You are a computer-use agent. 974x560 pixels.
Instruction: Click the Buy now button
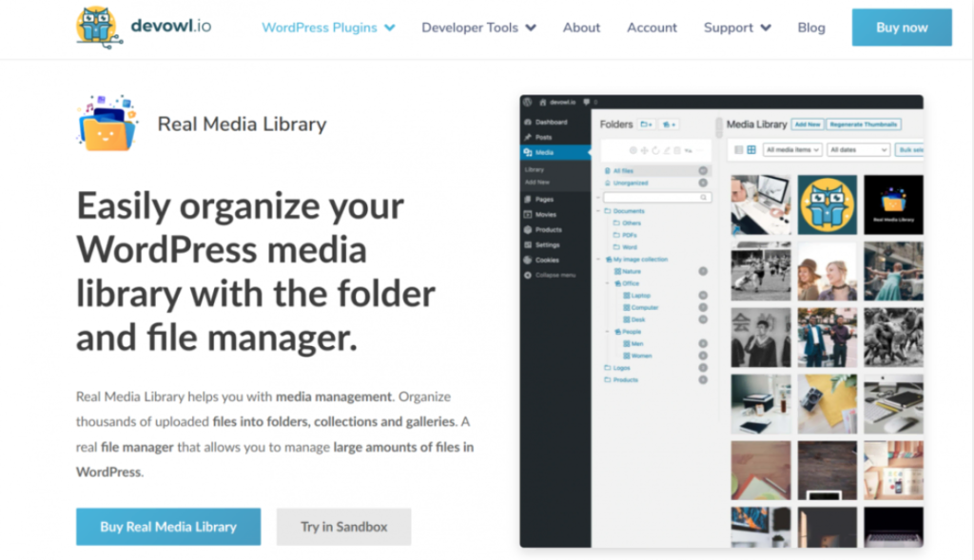[x=902, y=28]
